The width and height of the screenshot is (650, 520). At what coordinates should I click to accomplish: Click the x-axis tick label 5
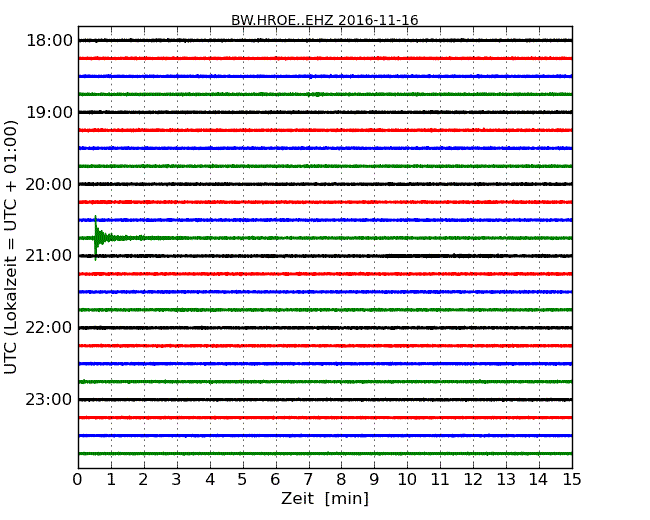point(243,480)
